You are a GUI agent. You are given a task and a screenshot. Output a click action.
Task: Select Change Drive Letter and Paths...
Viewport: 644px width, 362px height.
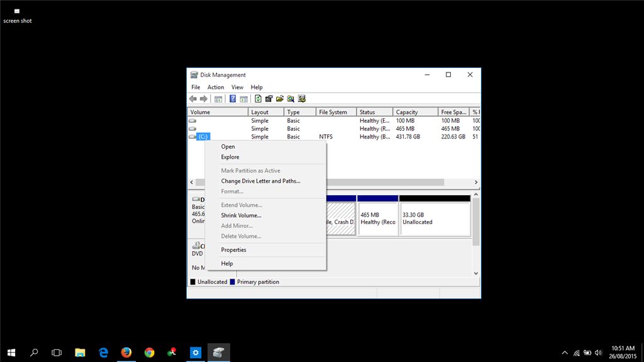pyautogui.click(x=266, y=181)
